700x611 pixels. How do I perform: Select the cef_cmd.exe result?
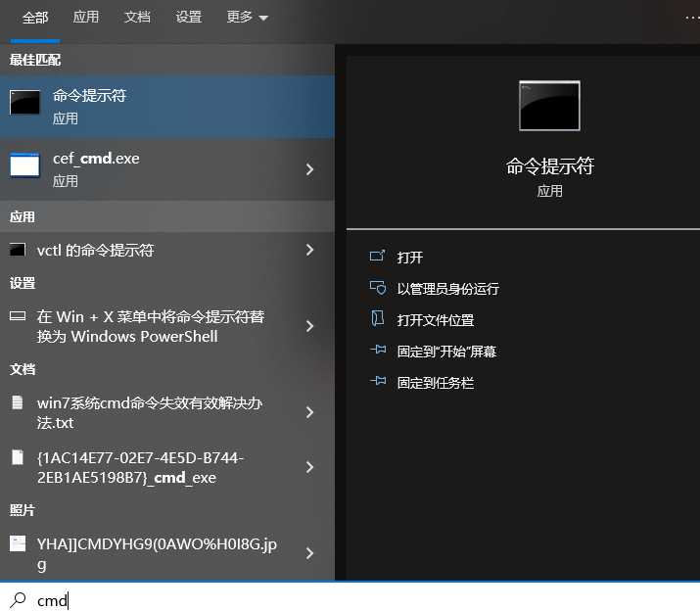point(167,169)
